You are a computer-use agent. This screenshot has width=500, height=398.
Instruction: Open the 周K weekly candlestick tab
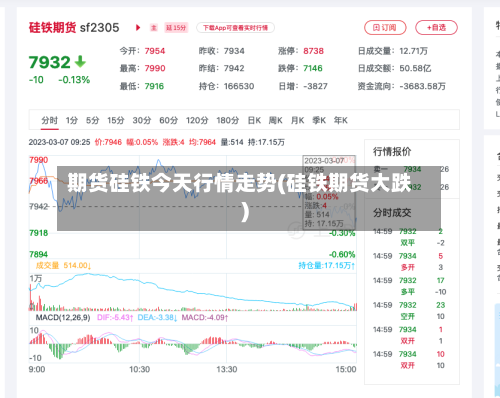[x=276, y=120]
